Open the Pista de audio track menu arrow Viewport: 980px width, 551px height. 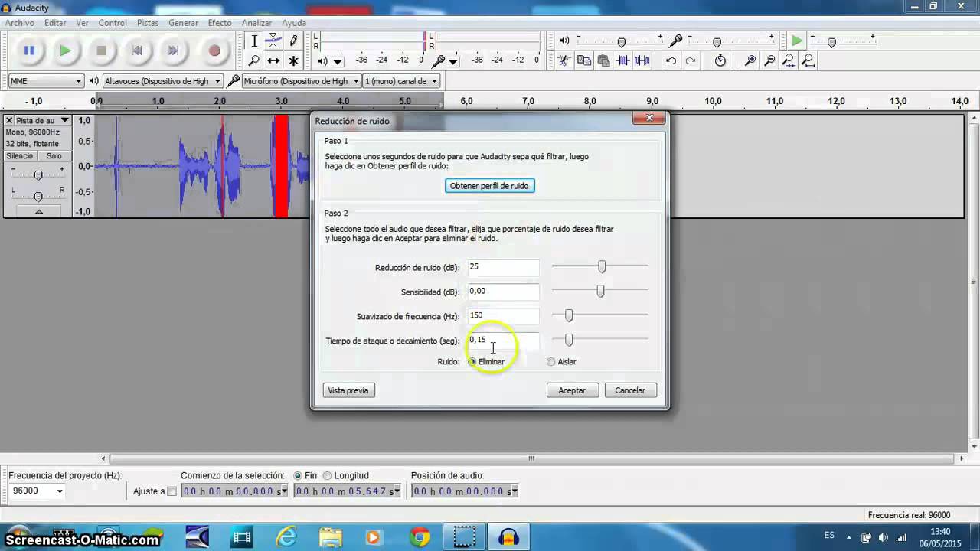65,121
